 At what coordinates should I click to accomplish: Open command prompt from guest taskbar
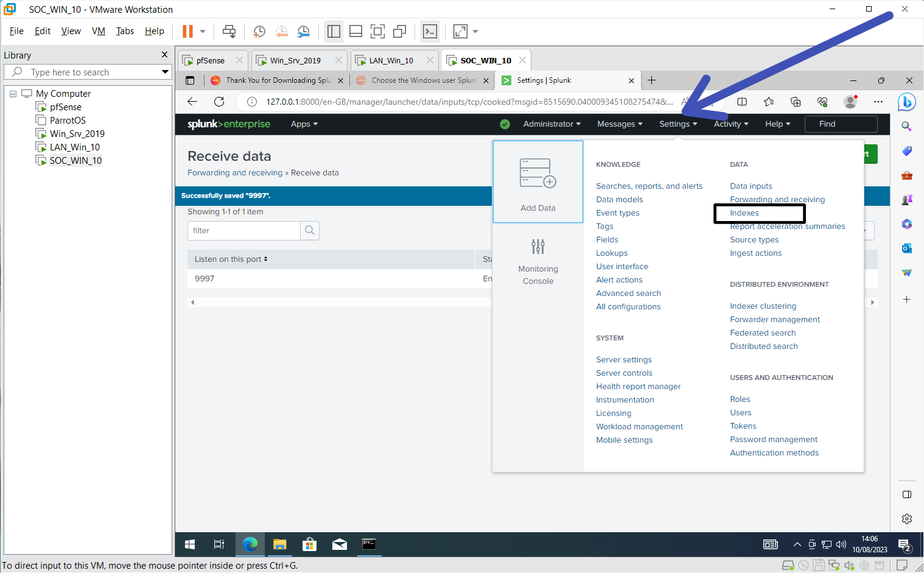tap(369, 544)
